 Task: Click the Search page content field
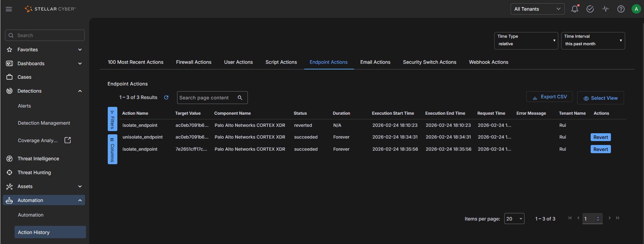tap(206, 98)
